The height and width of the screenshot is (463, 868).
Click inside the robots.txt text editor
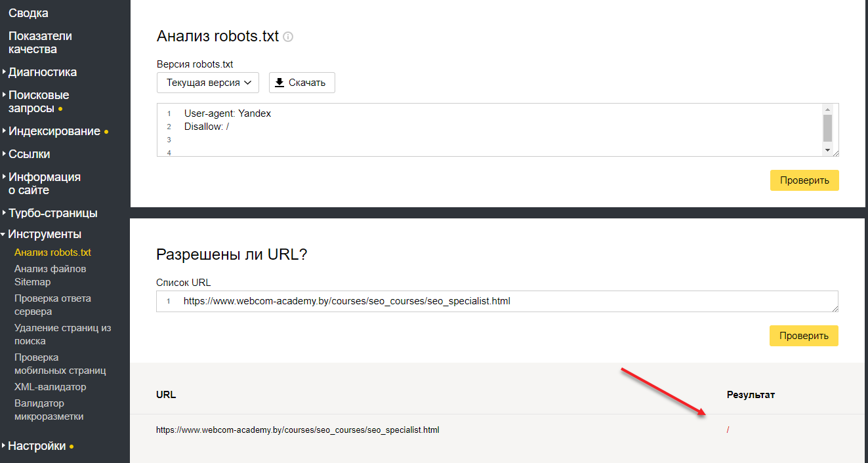tap(459, 130)
